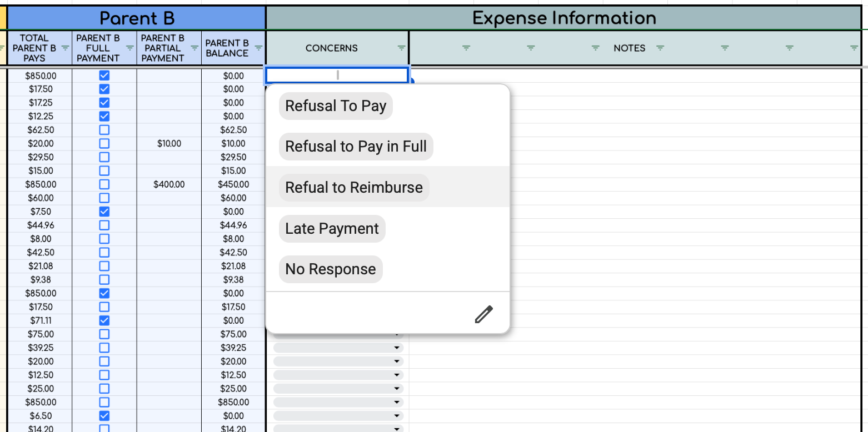Select the $9.38 balance cell
Screen dimensions: 868x432
click(233, 280)
